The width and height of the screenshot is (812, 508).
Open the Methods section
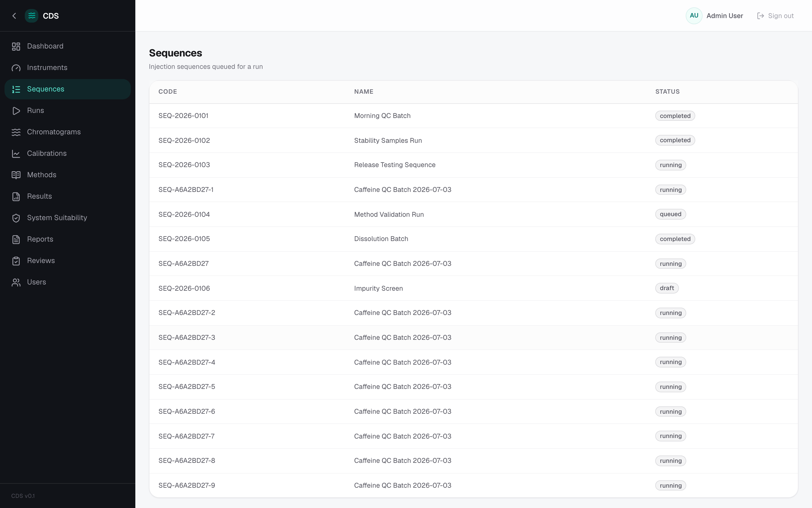tap(67, 175)
